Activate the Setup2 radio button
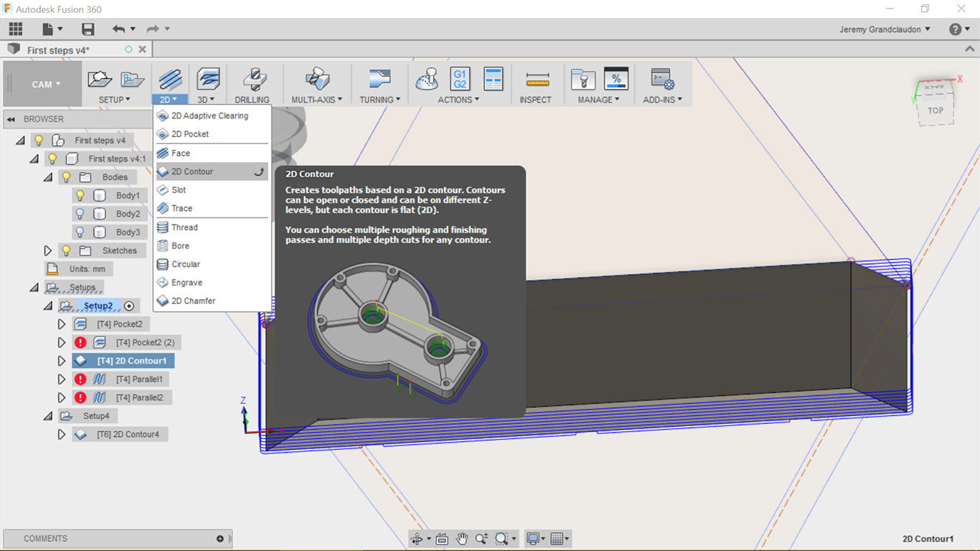 click(x=129, y=306)
